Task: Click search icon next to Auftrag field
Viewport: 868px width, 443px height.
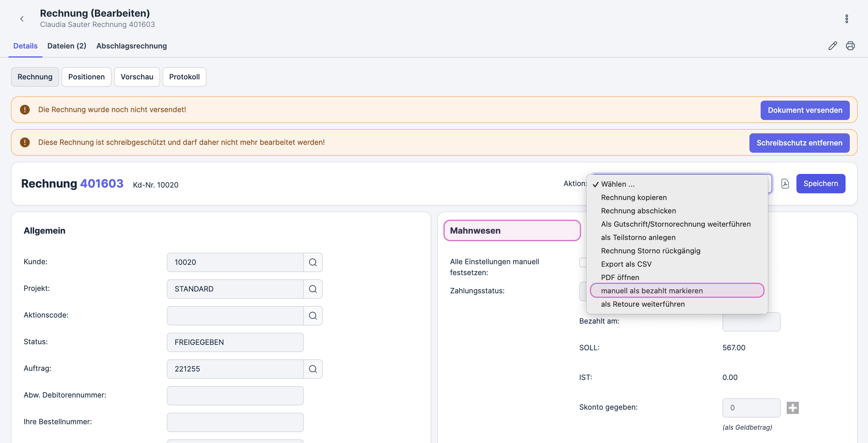Action: point(313,369)
